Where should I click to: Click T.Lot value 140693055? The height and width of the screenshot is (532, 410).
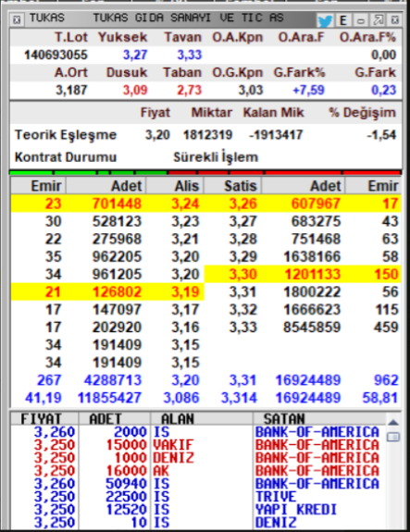[x=56, y=55]
